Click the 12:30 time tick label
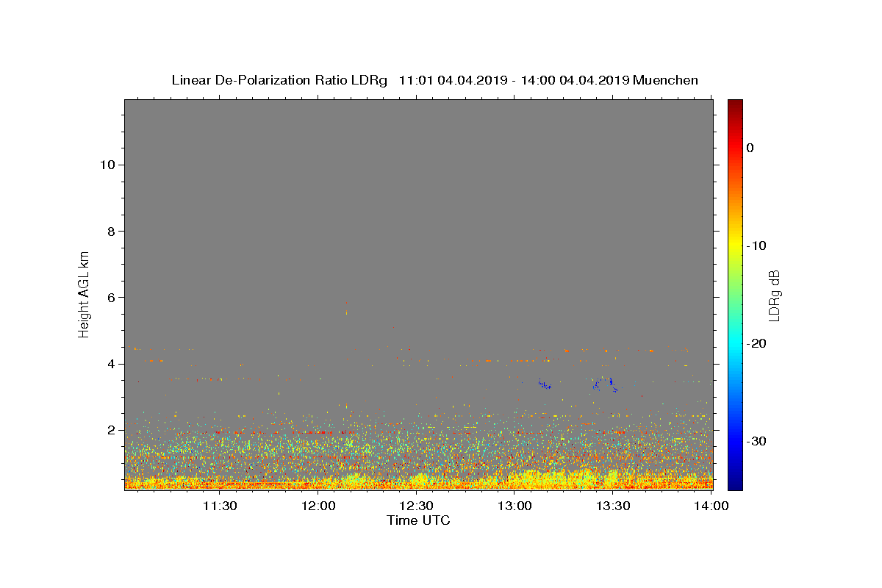 [x=417, y=506]
